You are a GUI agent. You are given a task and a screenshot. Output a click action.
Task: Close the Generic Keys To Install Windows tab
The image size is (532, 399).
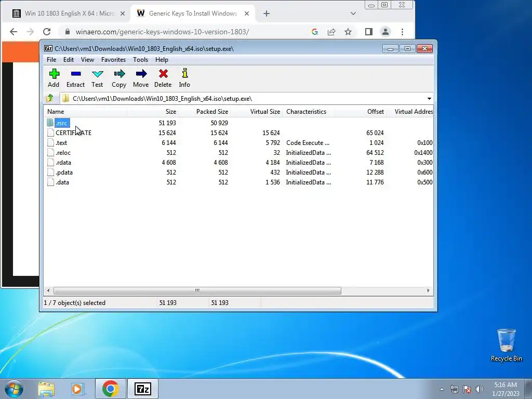click(x=247, y=14)
